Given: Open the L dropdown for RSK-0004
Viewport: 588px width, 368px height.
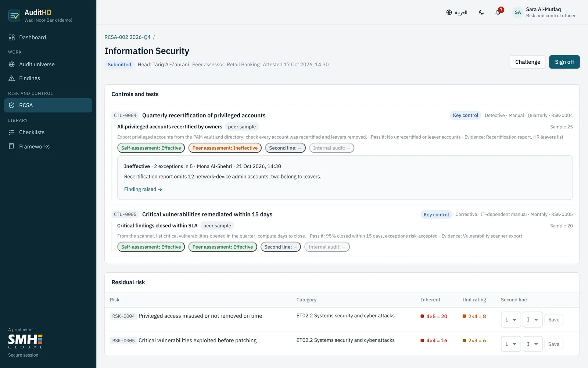Looking at the screenshot, I should point(511,320).
